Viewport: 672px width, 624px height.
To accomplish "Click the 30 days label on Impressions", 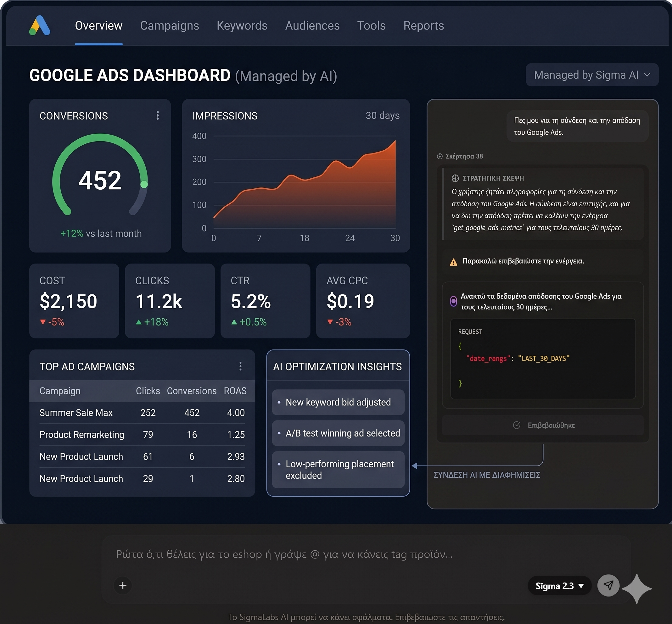I will (383, 115).
